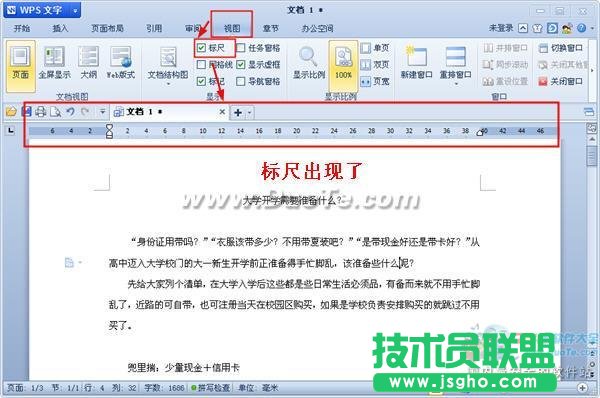Open the 视图 ribbon tab
Image resolution: width=600 pixels, height=398 pixels.
[x=232, y=28]
